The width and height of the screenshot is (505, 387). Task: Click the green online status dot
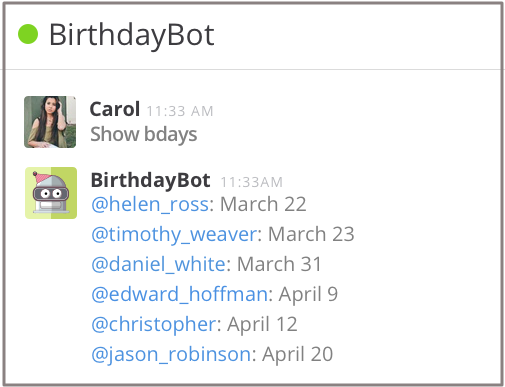click(28, 34)
